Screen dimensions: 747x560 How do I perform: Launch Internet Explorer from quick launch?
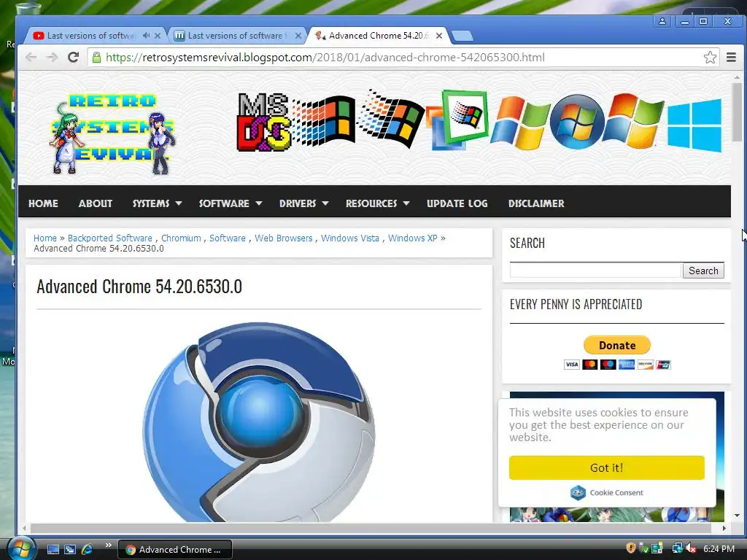(88, 550)
